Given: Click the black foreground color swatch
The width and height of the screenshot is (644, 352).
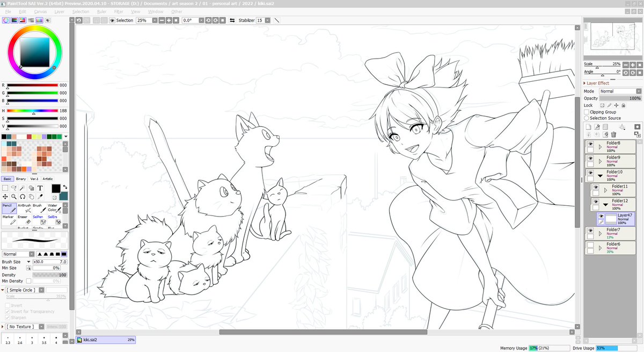Looking at the screenshot, I should pos(56,189).
